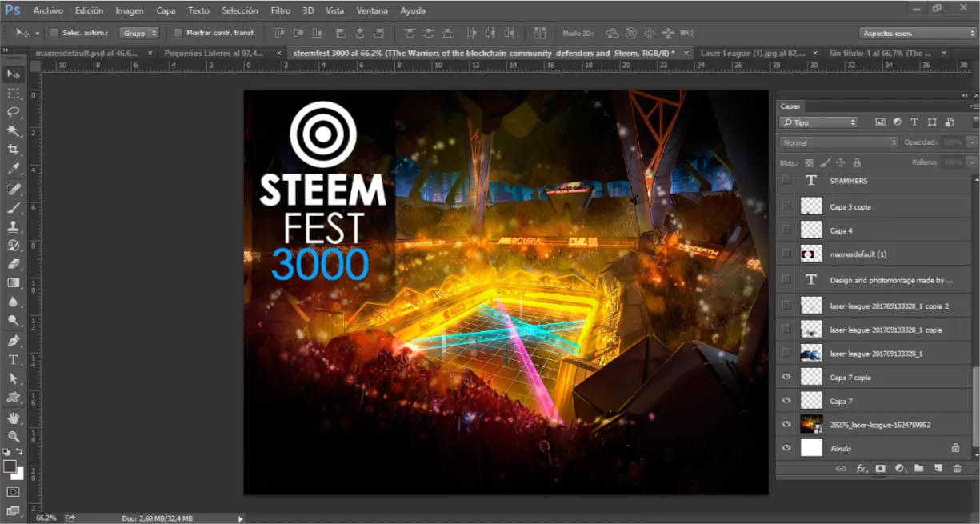Open the Normal blend mode dropdown
Screen dimensions: 980x524
pos(839,142)
